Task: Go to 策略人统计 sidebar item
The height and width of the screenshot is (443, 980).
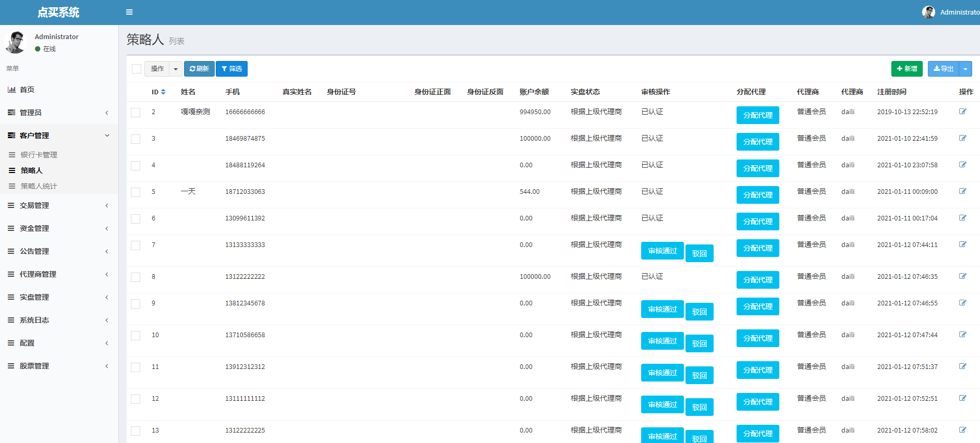Action: click(39, 186)
